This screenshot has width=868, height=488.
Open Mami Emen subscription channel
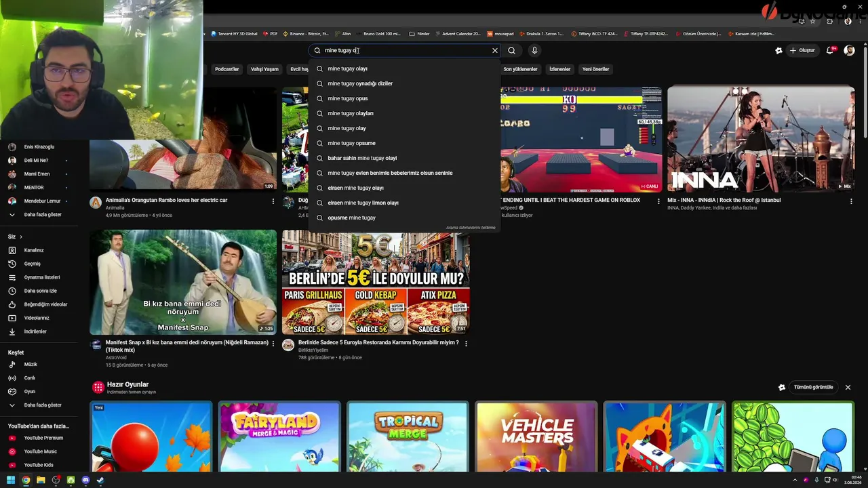(x=38, y=174)
